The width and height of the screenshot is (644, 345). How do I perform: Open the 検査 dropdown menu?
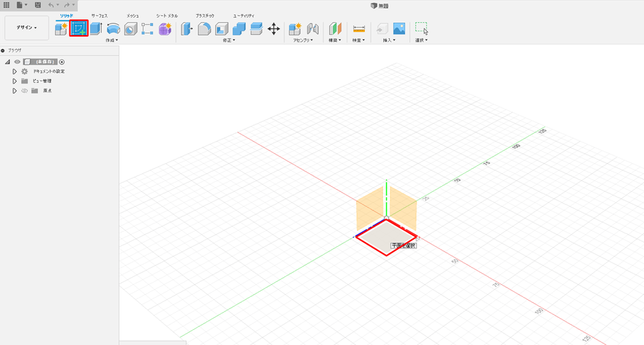click(358, 40)
